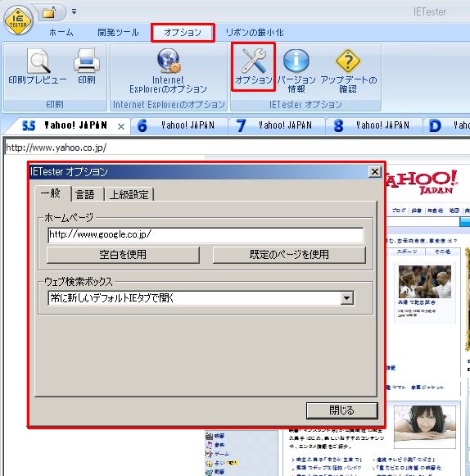
Task: Switch to the ホーム ribbon tab
Action: [x=61, y=32]
